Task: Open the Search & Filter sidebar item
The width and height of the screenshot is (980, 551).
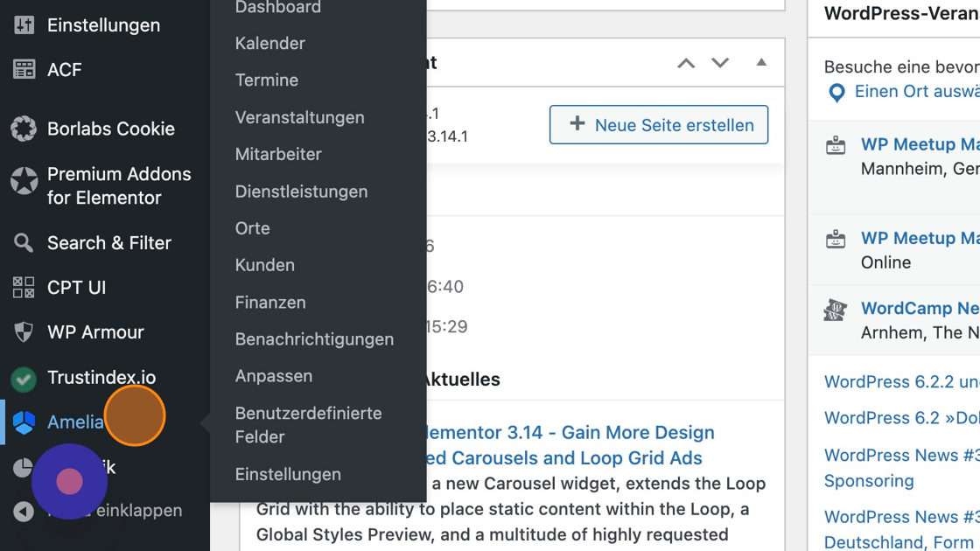Action: point(109,242)
